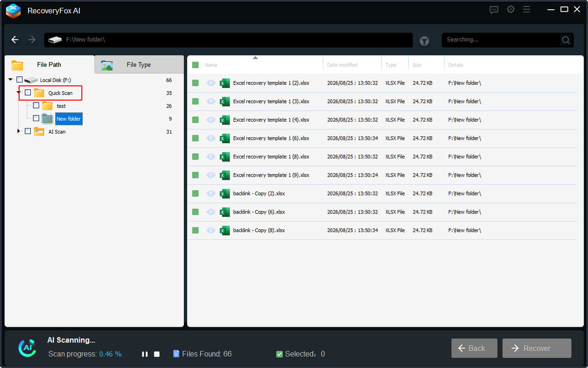
Task: Click the search magnifier icon
Action: pyautogui.click(x=566, y=40)
